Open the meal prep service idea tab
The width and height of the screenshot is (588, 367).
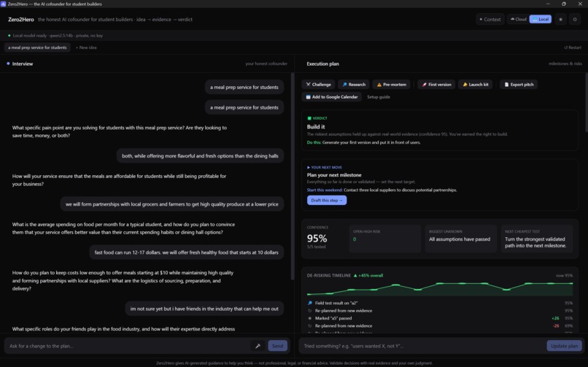tap(37, 47)
